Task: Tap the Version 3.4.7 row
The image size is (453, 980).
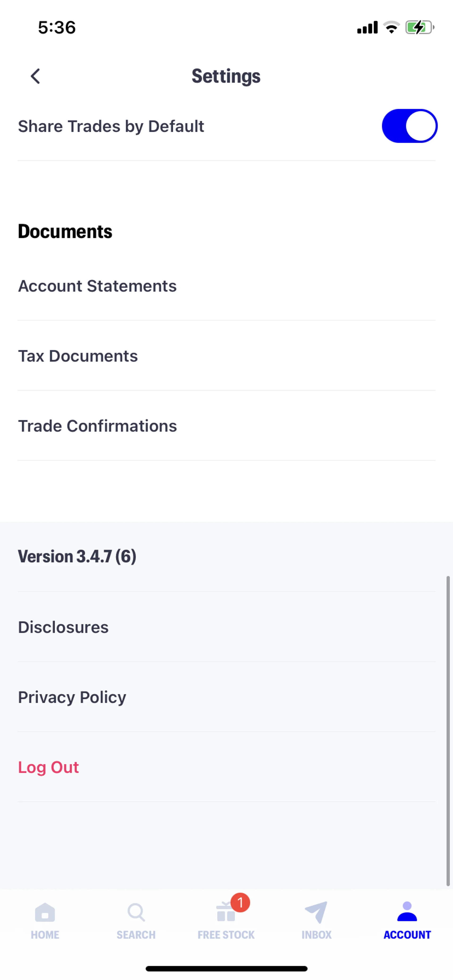Action: click(x=77, y=557)
